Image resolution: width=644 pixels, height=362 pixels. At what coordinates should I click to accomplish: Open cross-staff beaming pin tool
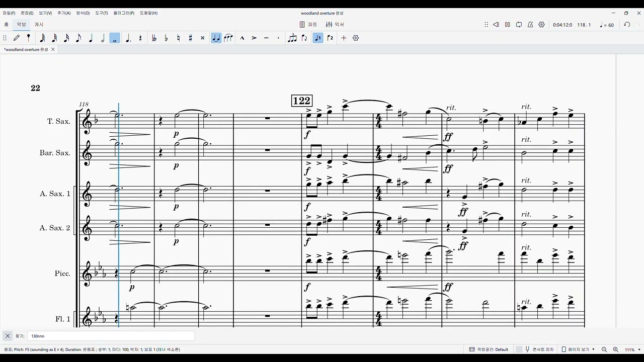click(x=29, y=38)
